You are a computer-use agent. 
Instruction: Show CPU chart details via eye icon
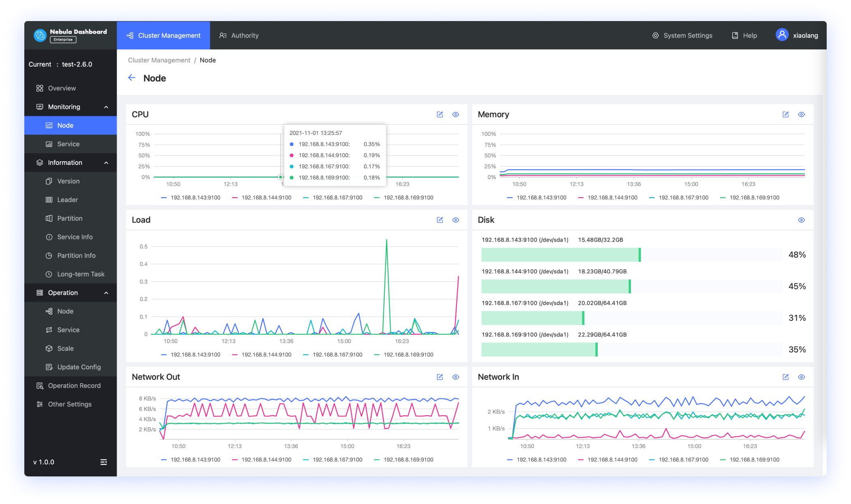tap(455, 115)
